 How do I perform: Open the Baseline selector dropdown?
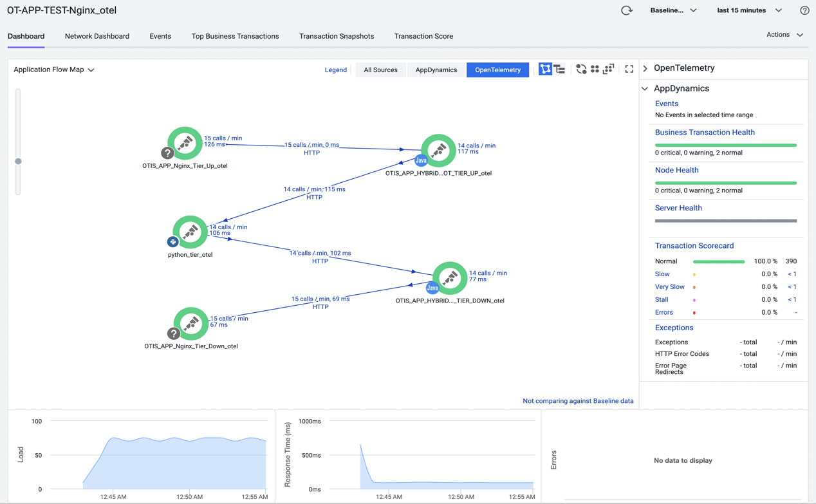673,10
